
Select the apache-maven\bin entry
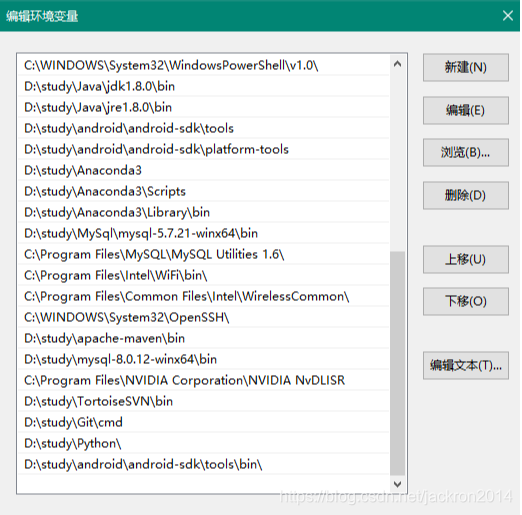[x=203, y=338]
